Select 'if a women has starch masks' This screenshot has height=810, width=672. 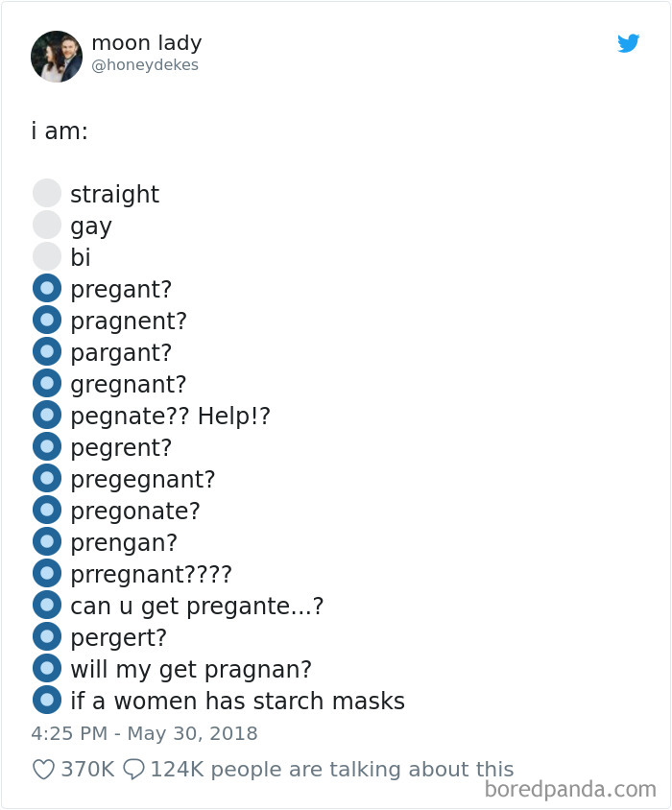46,699
